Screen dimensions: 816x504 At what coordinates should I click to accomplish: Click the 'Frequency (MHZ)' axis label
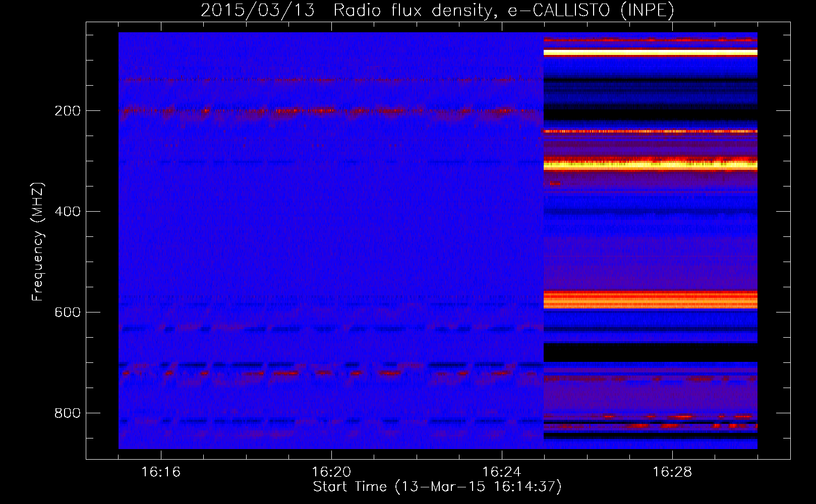tap(38, 242)
